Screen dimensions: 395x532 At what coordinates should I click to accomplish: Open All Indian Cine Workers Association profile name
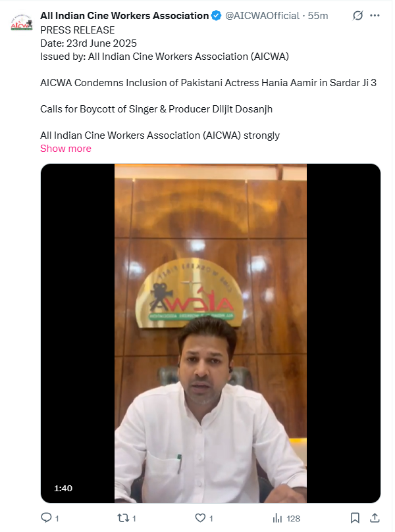tap(124, 16)
